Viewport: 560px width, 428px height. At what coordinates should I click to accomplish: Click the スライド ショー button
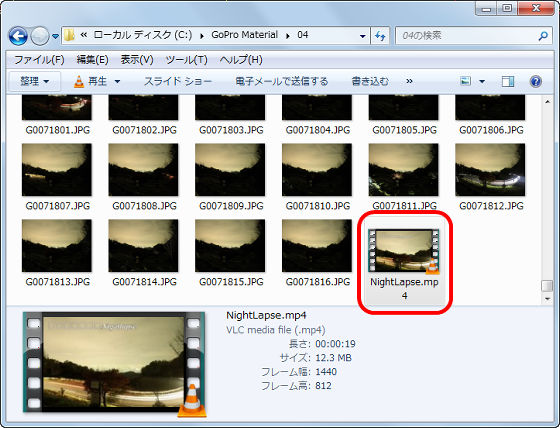178,81
